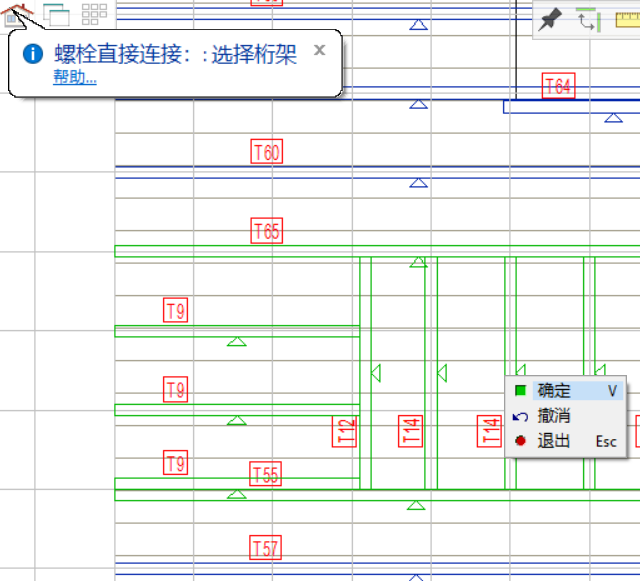The image size is (640, 581).
Task: Select the yellow ruler measure tool
Action: pos(628,20)
